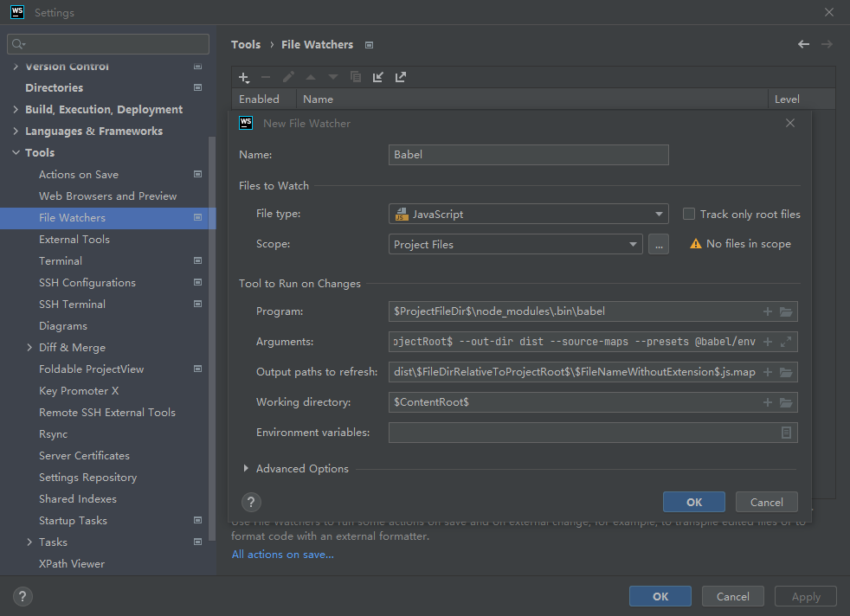Click the Remove minus toolbar icon

(266, 78)
